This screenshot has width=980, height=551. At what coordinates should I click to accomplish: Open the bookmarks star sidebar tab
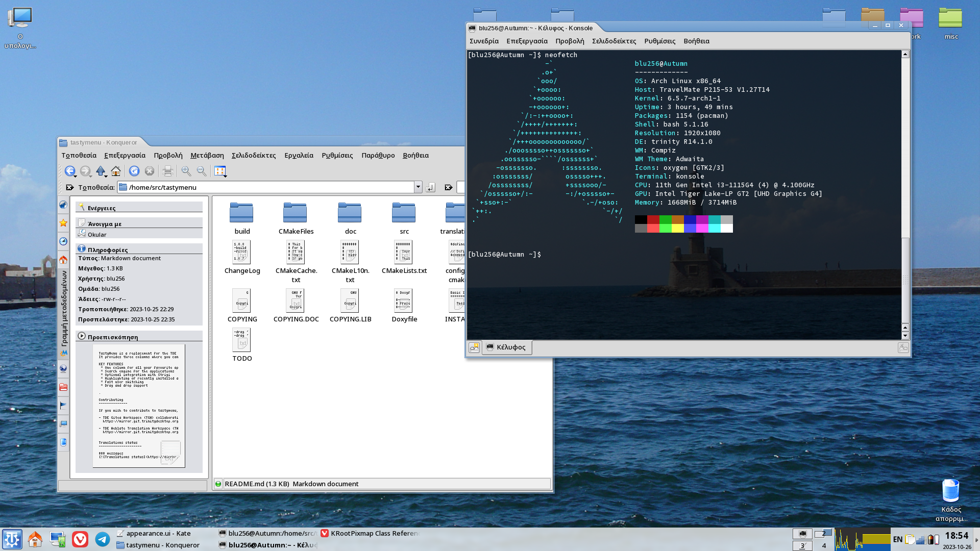[63, 223]
